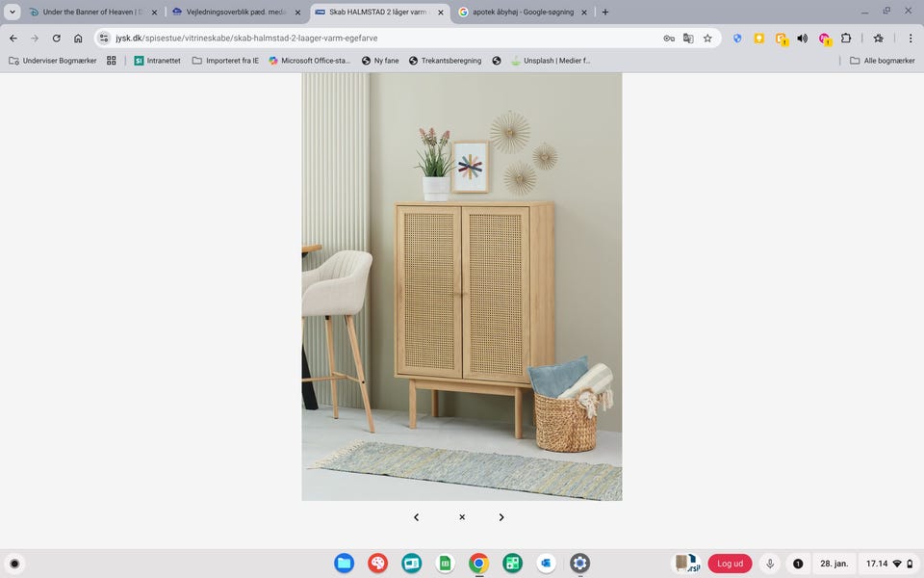Open the teal slides app on shelf
This screenshot has width=924, height=578.
pyautogui.click(x=411, y=564)
